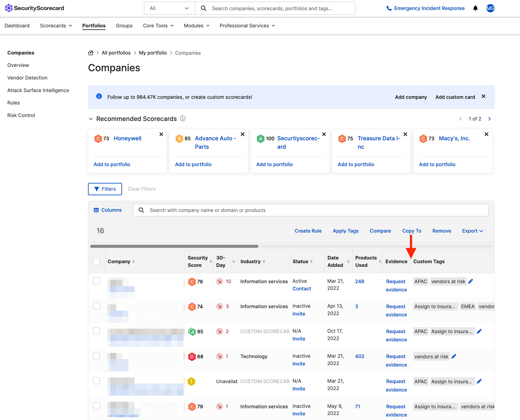
Task: Select the row with score 74
Action: click(96, 306)
